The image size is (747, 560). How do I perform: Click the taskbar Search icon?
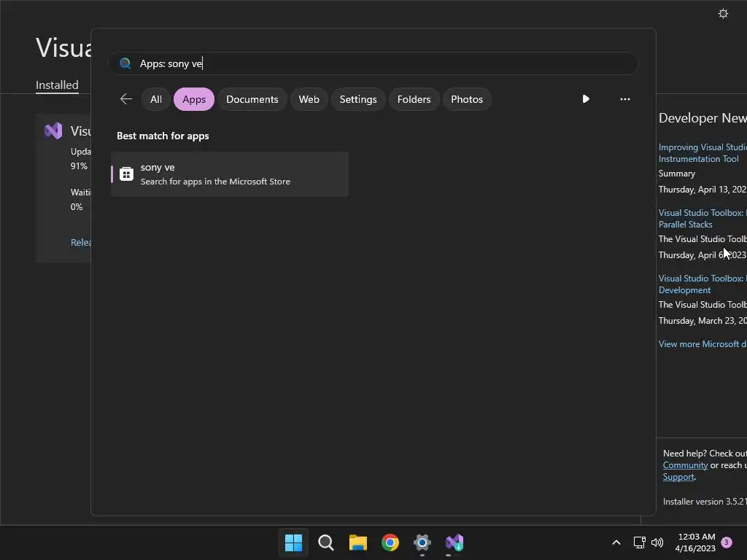pyautogui.click(x=326, y=542)
